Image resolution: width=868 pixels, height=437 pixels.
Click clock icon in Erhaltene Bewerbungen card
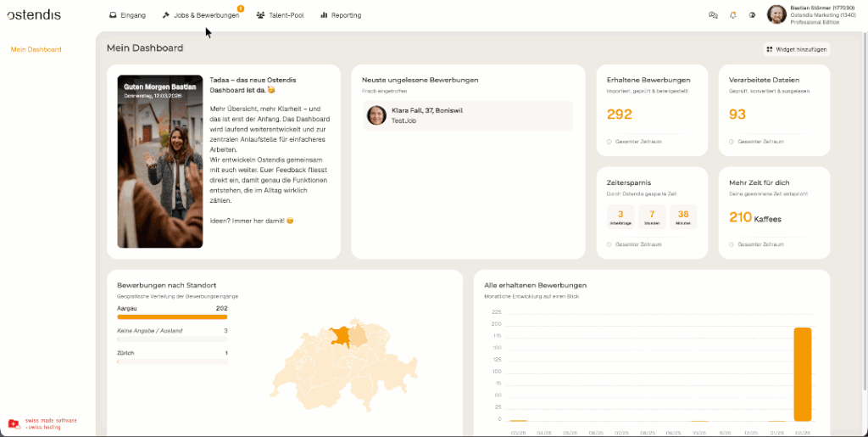click(609, 142)
